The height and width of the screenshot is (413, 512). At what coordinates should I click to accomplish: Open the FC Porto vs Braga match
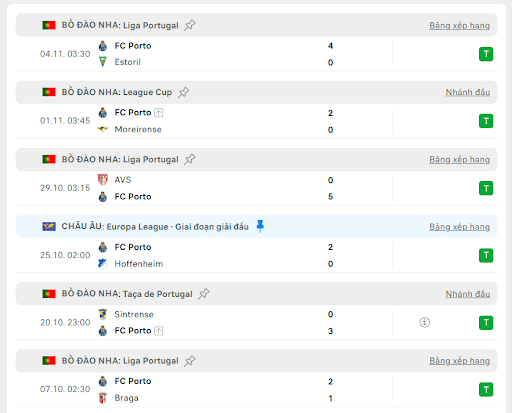(256, 390)
